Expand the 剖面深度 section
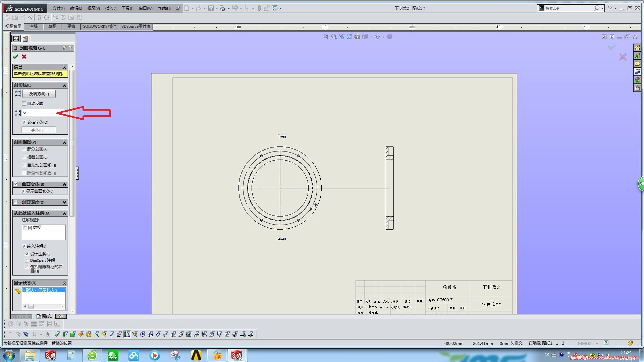Viewport: 644px width, 362px height. 64,202
